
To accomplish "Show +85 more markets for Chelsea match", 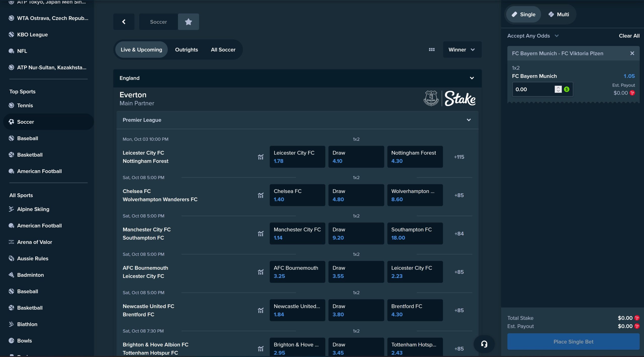I will [459, 195].
